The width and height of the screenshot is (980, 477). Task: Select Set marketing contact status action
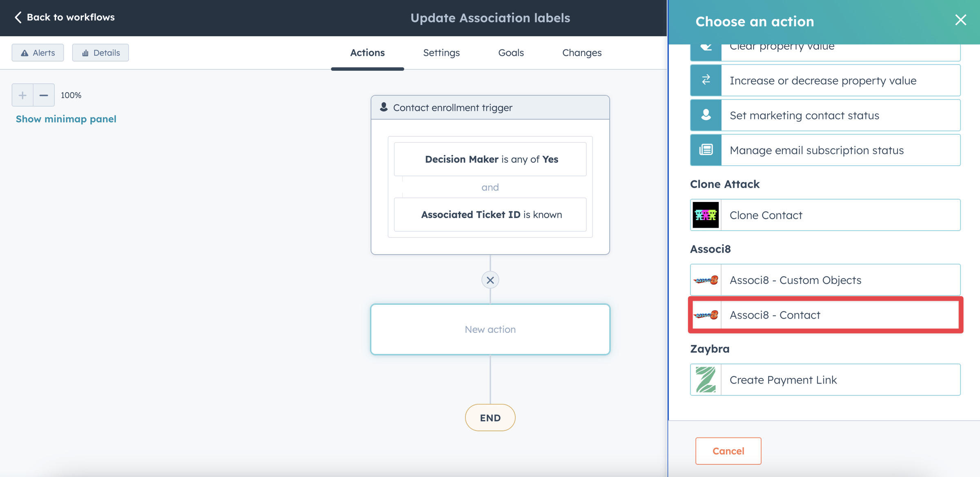(x=825, y=115)
